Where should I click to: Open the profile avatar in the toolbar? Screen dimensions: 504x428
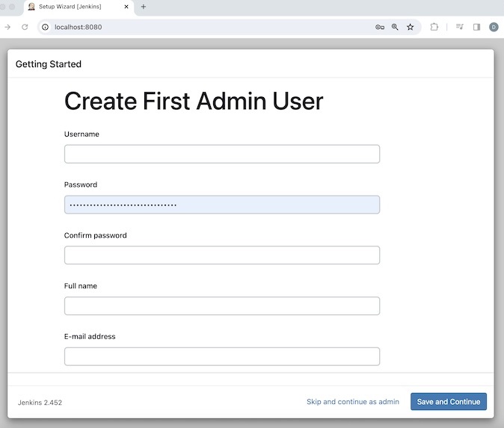point(494,27)
